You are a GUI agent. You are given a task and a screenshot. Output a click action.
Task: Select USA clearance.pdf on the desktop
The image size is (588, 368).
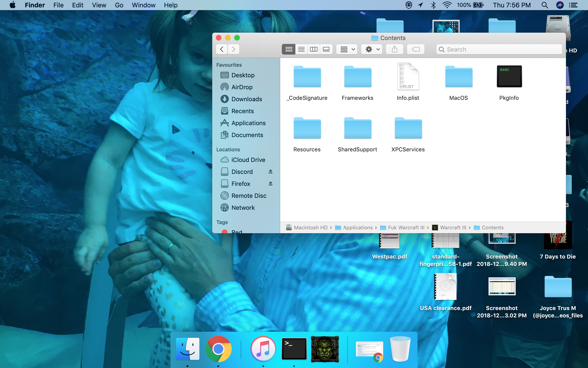point(446,292)
